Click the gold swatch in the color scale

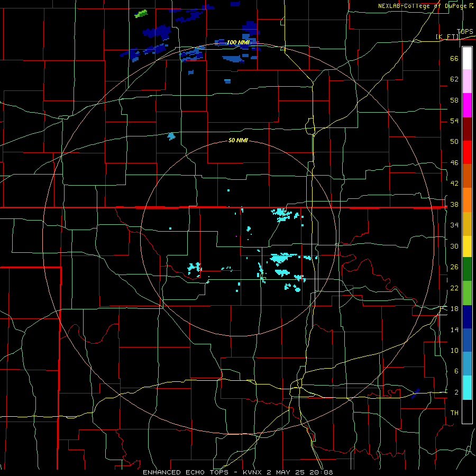(467, 224)
